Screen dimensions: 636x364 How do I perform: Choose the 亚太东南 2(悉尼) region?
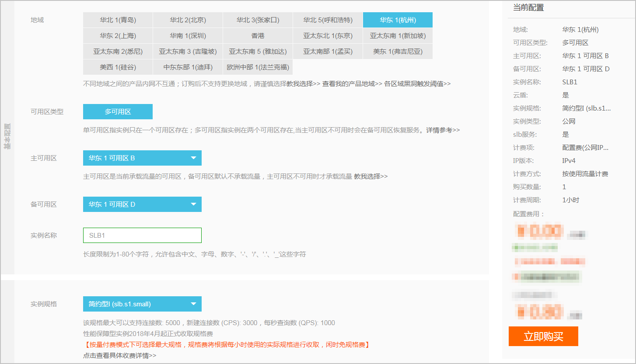click(x=118, y=52)
